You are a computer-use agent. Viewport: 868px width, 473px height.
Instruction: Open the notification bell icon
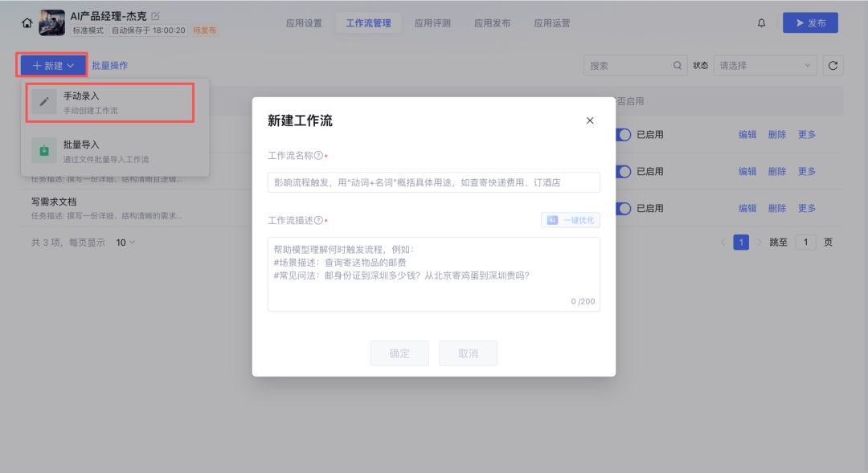[761, 22]
